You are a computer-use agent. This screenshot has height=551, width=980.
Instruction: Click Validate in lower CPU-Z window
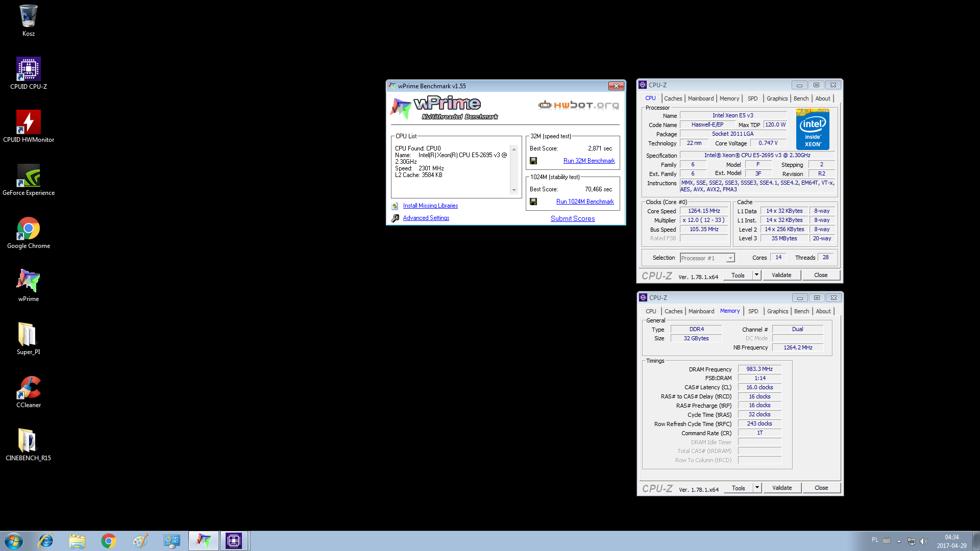tap(782, 488)
